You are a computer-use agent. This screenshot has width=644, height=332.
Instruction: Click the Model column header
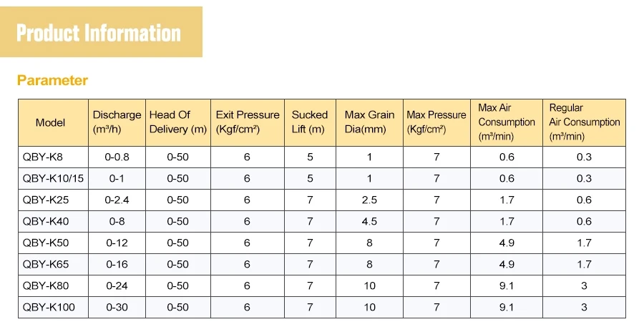(53, 122)
